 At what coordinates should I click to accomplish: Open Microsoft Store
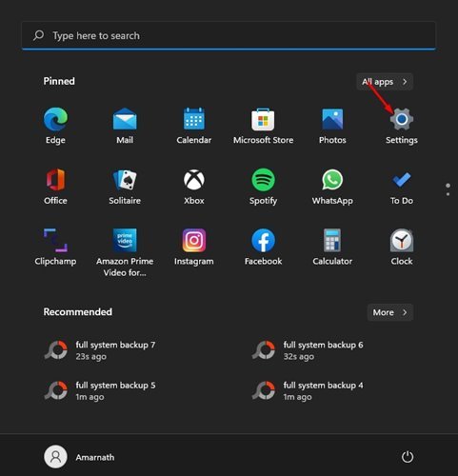[x=263, y=126]
